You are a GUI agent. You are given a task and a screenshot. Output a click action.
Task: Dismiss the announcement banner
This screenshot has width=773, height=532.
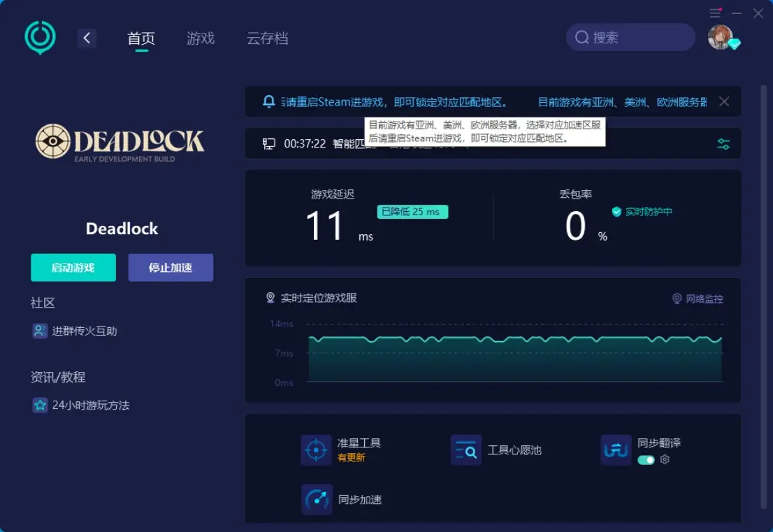723,101
